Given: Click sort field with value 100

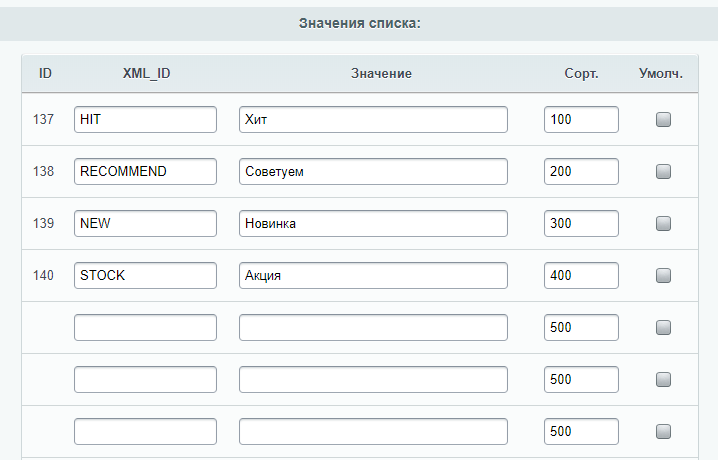Looking at the screenshot, I should click(x=581, y=119).
